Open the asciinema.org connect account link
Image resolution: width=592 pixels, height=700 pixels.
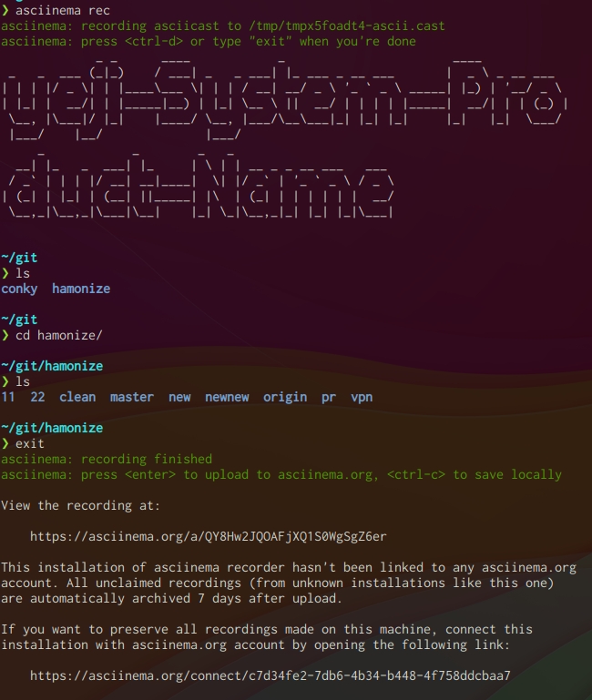point(270,675)
